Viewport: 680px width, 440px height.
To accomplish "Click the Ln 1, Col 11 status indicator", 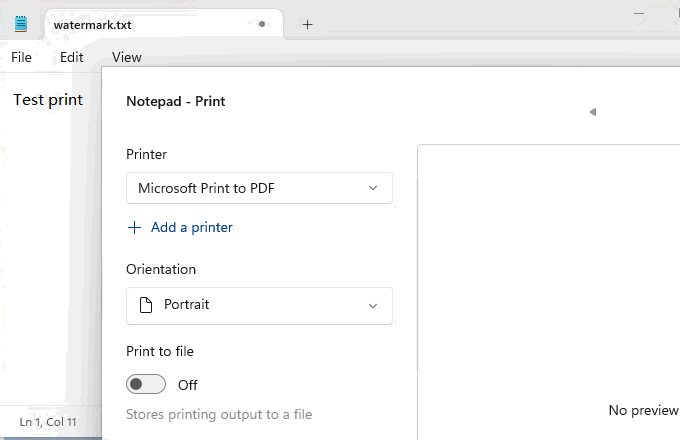I will tap(48, 422).
